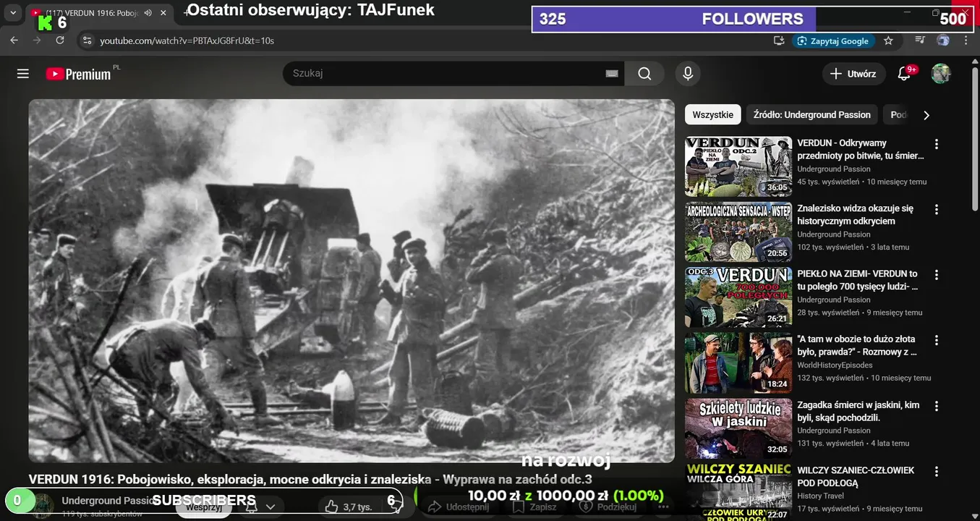Reload the page with the refresh icon

tap(60, 41)
